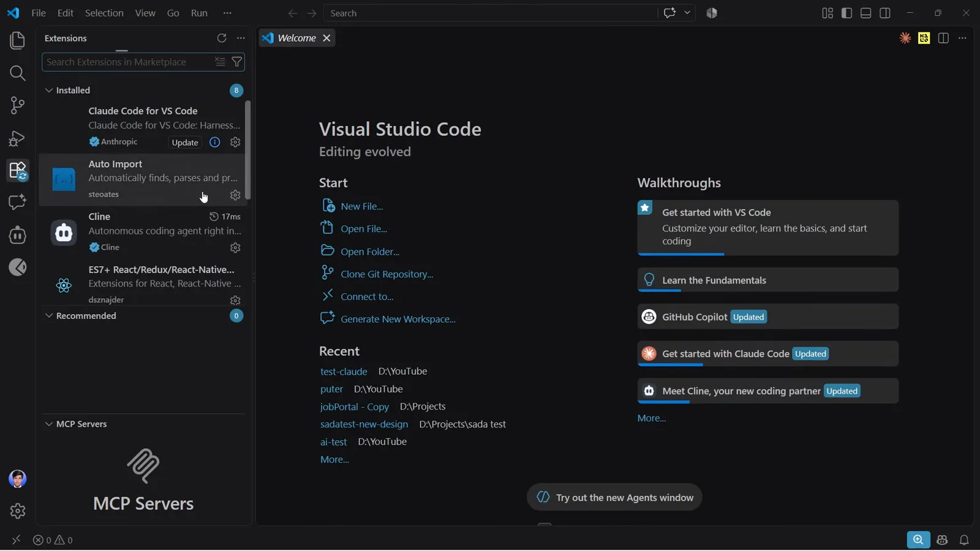Open the Edit menu
Screen dimensions: 980x551
(66, 13)
